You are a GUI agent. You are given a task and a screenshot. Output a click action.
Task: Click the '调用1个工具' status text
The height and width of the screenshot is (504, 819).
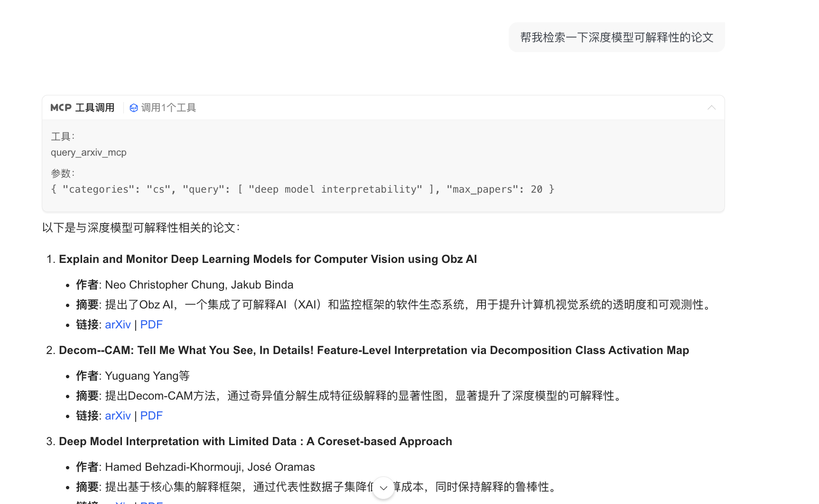coord(168,108)
